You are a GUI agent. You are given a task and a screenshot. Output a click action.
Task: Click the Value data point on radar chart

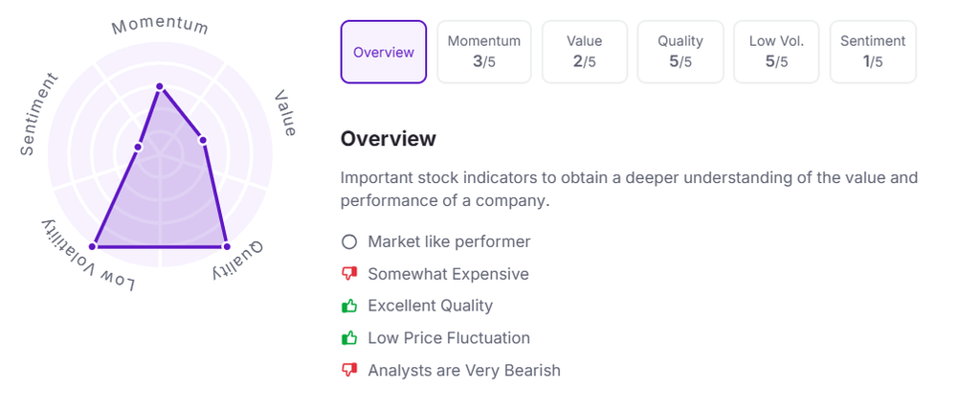pyautogui.click(x=203, y=141)
